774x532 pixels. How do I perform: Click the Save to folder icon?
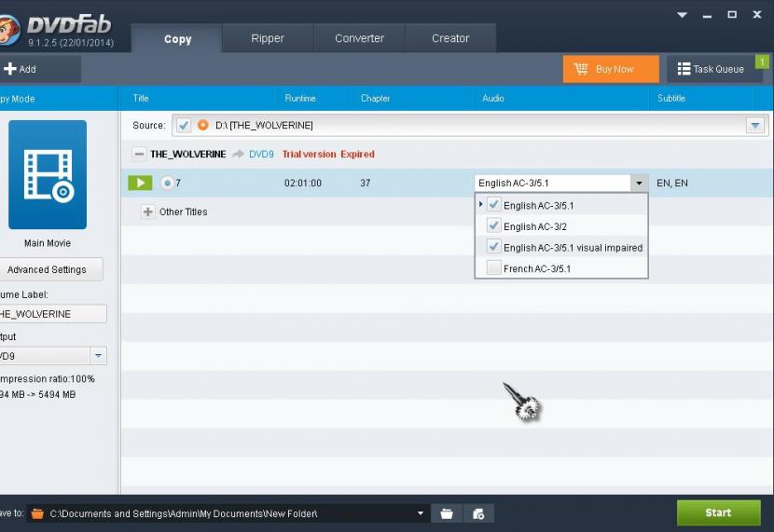click(x=37, y=513)
